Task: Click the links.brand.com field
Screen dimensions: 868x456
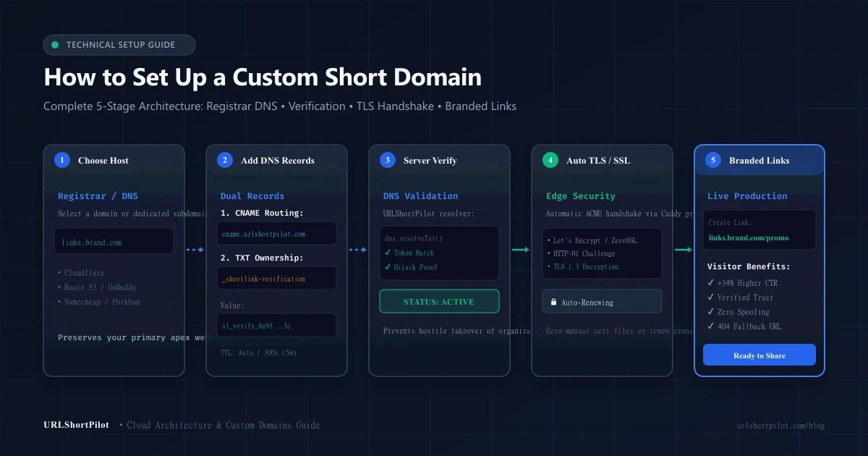Action: [x=114, y=242]
